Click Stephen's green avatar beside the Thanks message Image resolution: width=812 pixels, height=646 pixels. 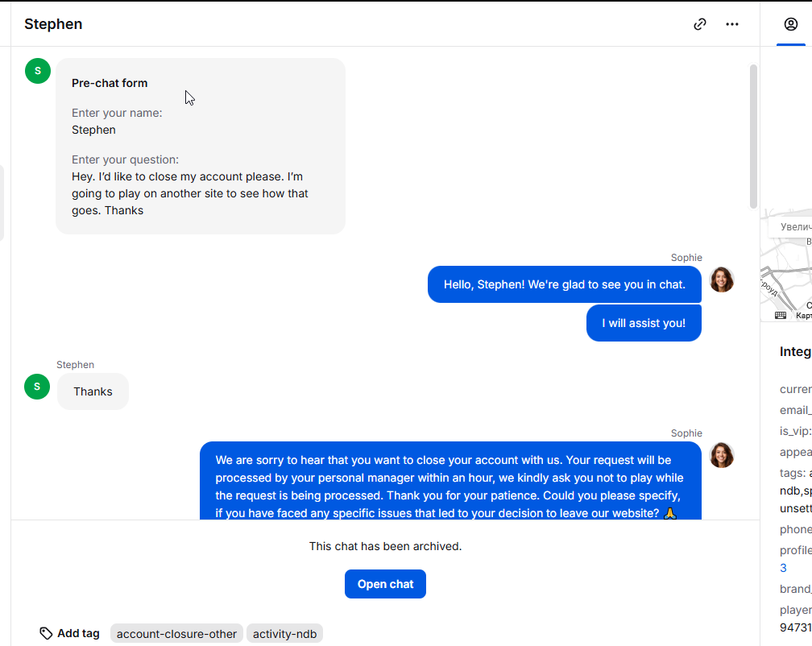point(38,387)
